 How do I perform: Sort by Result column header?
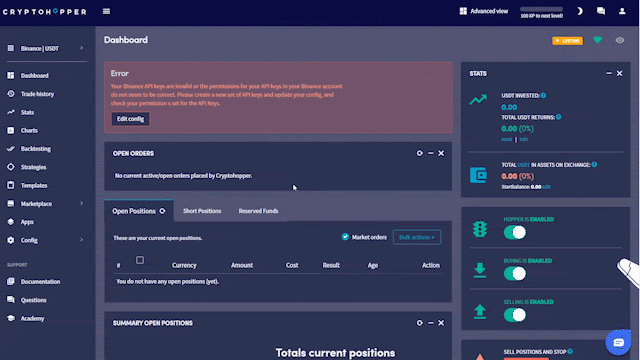pyautogui.click(x=331, y=265)
